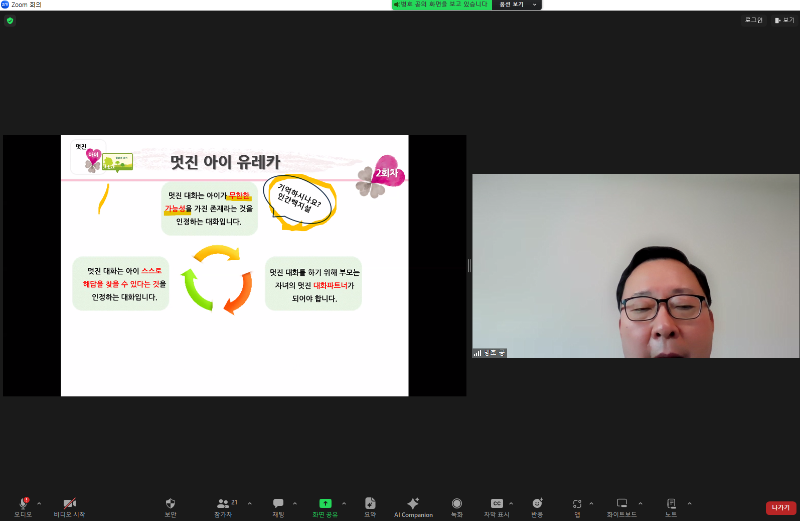Expand the participants options arrow
The height and width of the screenshot is (521, 800).
(x=249, y=504)
